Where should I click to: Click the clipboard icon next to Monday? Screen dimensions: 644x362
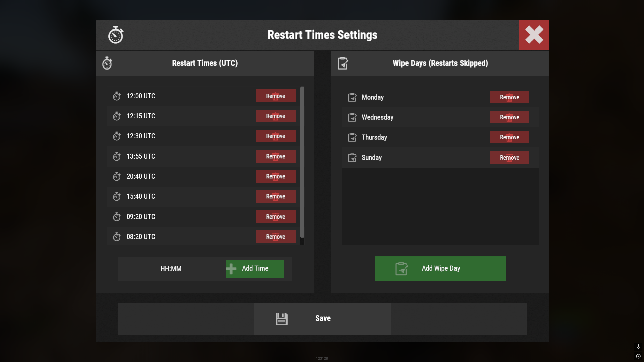(x=352, y=97)
